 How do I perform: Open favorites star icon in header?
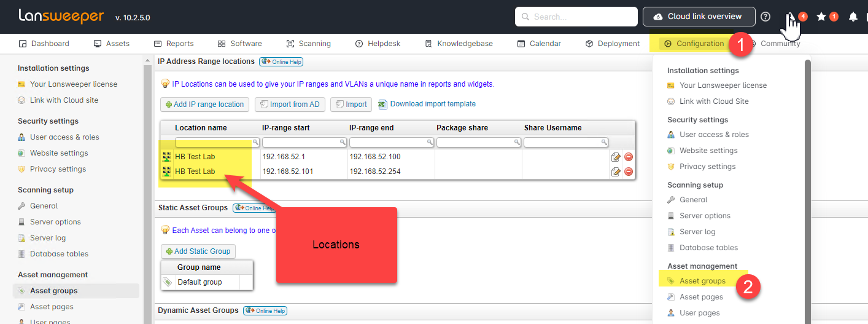click(821, 17)
